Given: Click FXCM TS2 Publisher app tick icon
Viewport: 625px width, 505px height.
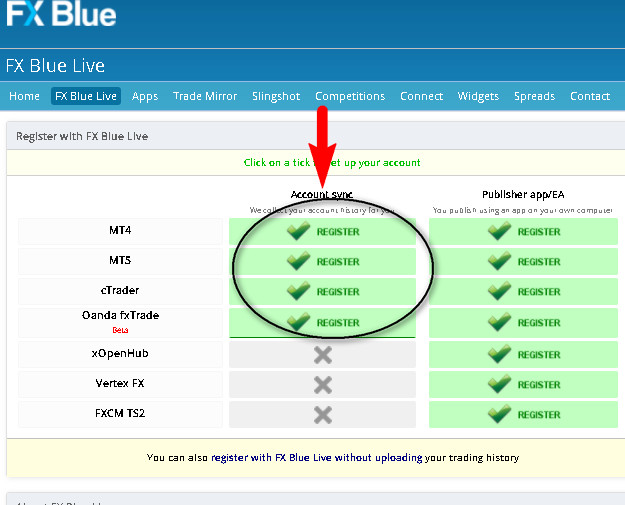Looking at the screenshot, I should tap(499, 414).
